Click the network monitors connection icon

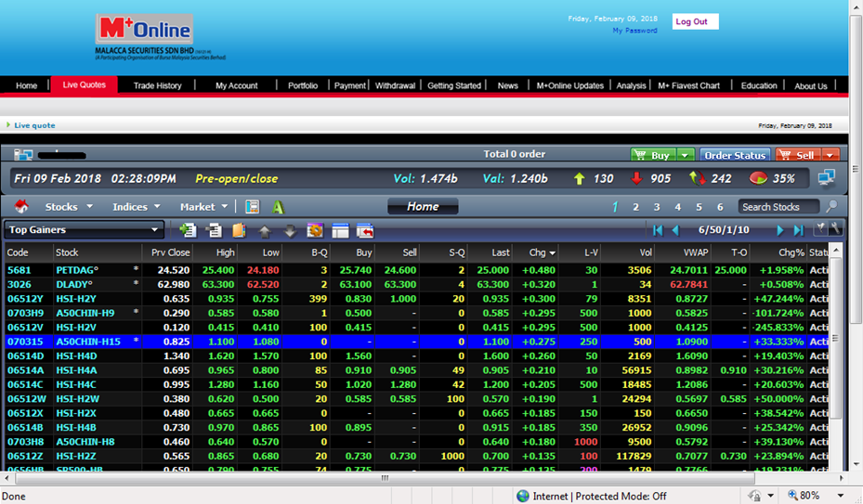pos(826,177)
